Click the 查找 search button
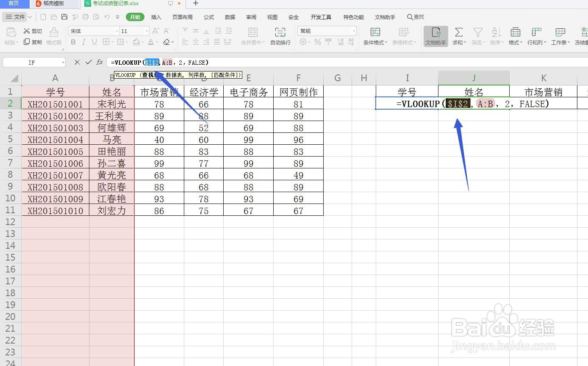 [x=416, y=17]
